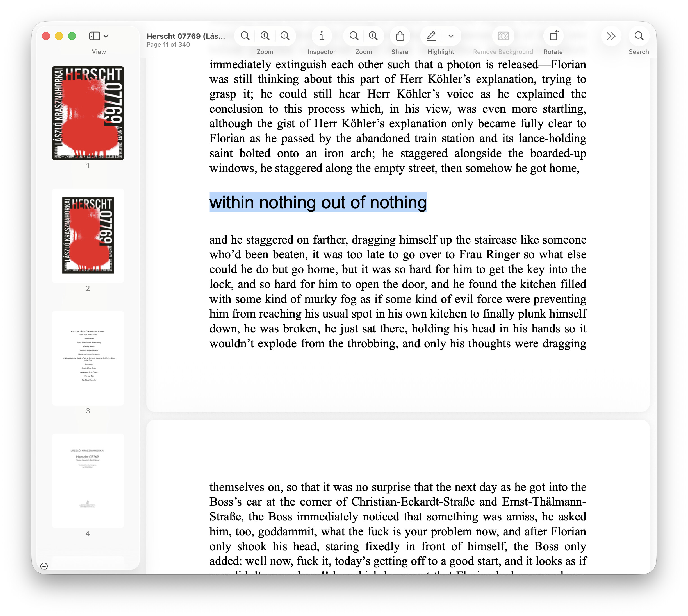
Task: Click the second Zoom group's zoom-out icon
Action: click(354, 36)
